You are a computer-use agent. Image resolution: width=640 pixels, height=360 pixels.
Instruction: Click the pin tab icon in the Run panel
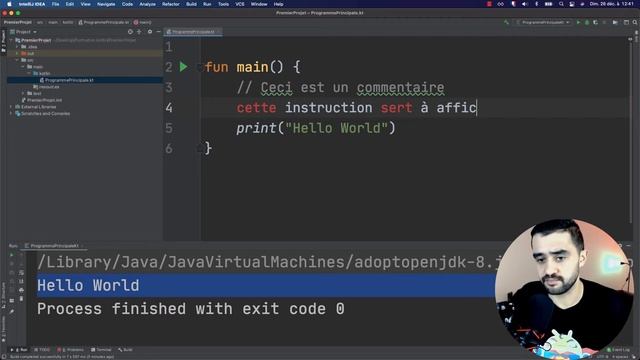[11, 311]
